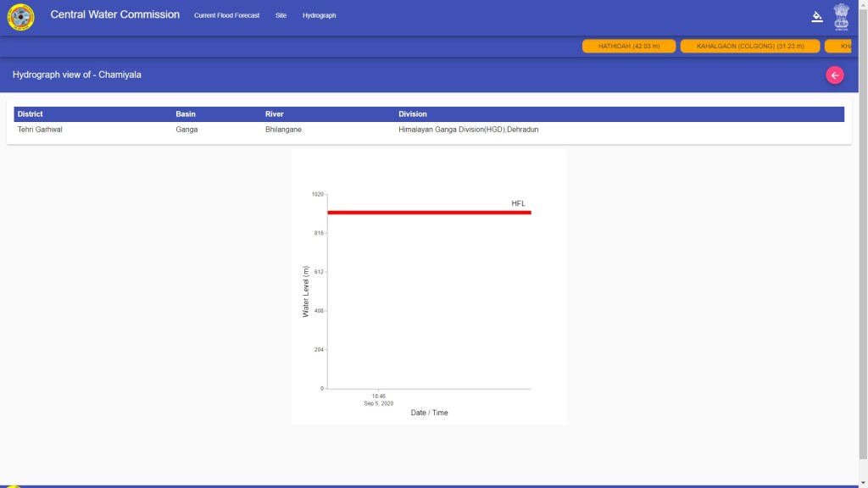The height and width of the screenshot is (488, 868).
Task: Click the District column header
Action: tap(31, 114)
